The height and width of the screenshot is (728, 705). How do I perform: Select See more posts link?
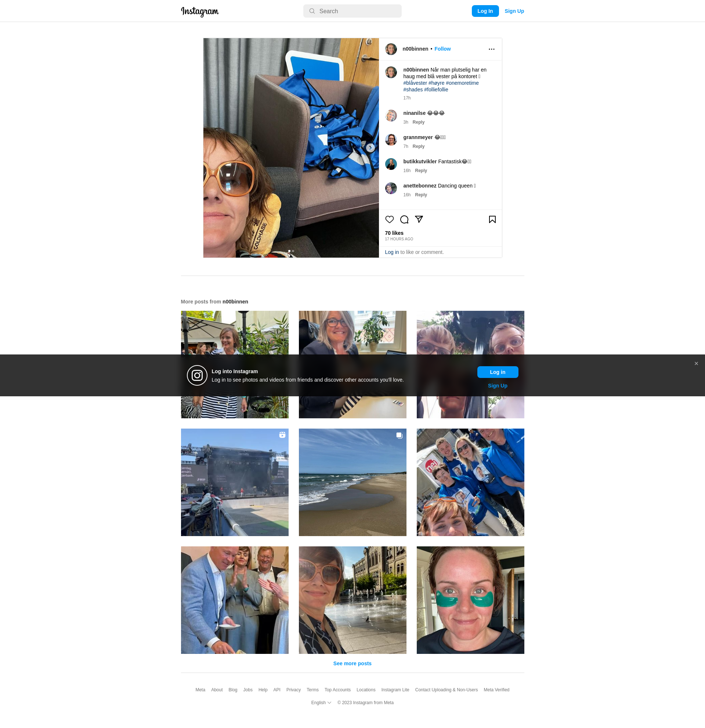(352, 663)
